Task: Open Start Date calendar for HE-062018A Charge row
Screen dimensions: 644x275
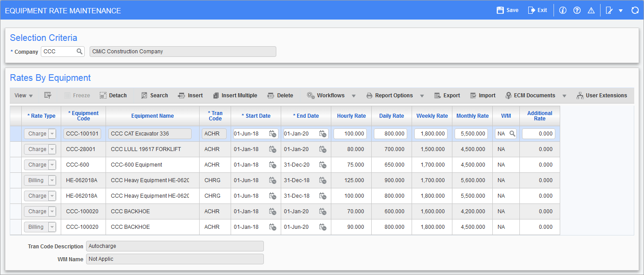Action: [x=273, y=196]
